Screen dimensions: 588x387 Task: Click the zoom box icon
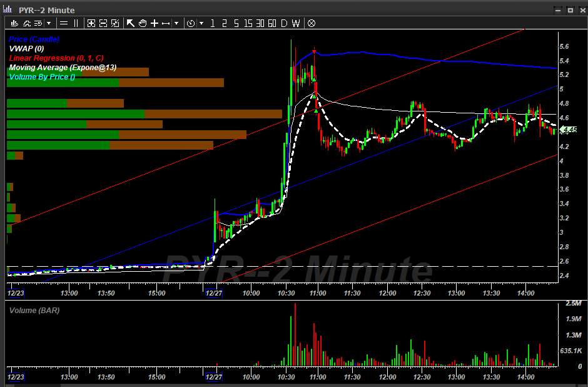(x=91, y=23)
